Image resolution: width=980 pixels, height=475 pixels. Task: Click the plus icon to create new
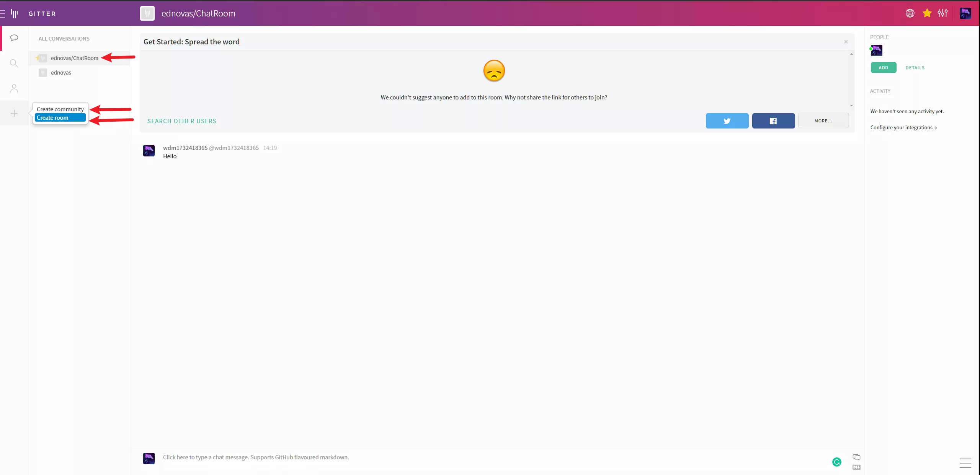14,113
